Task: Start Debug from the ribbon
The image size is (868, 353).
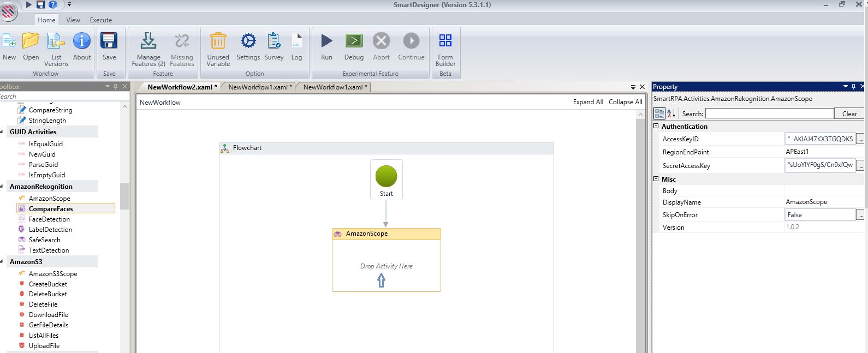Action: tap(354, 41)
